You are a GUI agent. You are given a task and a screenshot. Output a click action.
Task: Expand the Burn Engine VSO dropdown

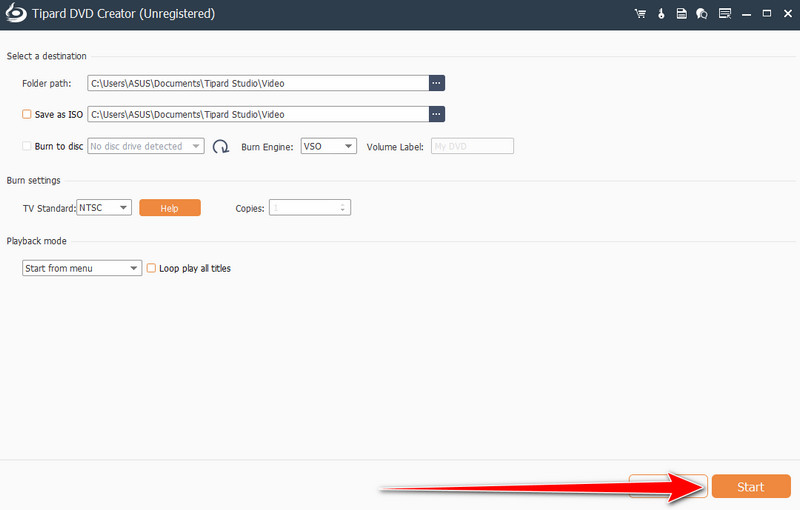pyautogui.click(x=328, y=146)
